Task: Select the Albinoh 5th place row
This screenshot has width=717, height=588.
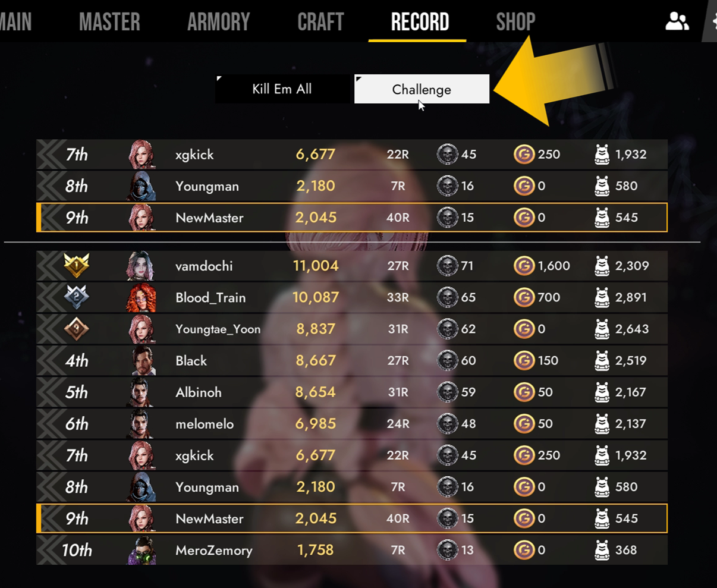Action: coord(352,392)
